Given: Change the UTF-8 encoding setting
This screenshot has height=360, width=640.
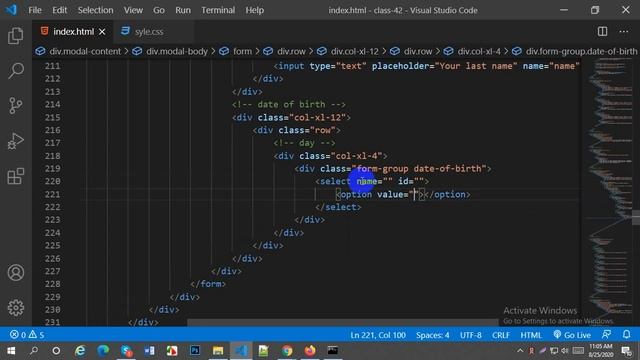Looking at the screenshot, I should 471,335.
